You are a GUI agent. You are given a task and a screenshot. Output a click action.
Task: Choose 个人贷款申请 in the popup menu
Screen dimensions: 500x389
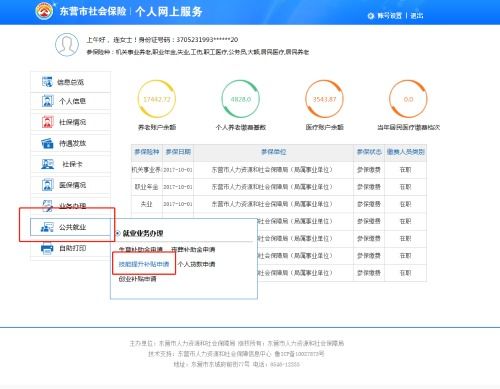[x=196, y=264]
